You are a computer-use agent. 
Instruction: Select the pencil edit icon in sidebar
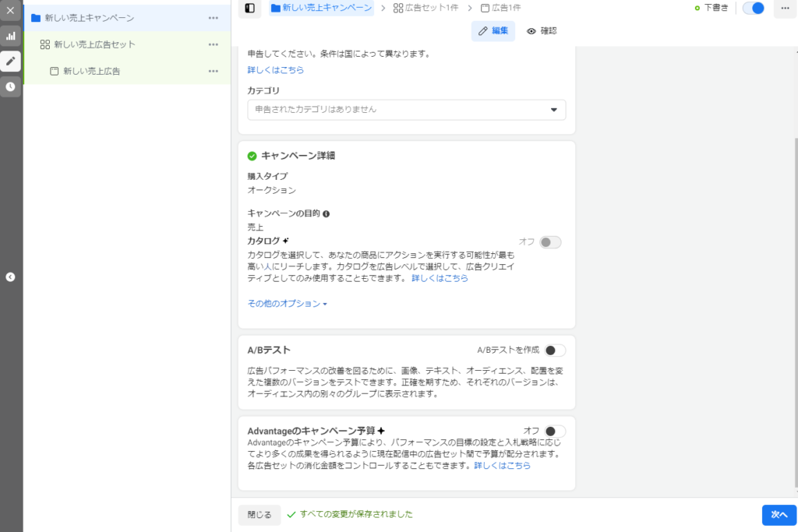pos(10,61)
